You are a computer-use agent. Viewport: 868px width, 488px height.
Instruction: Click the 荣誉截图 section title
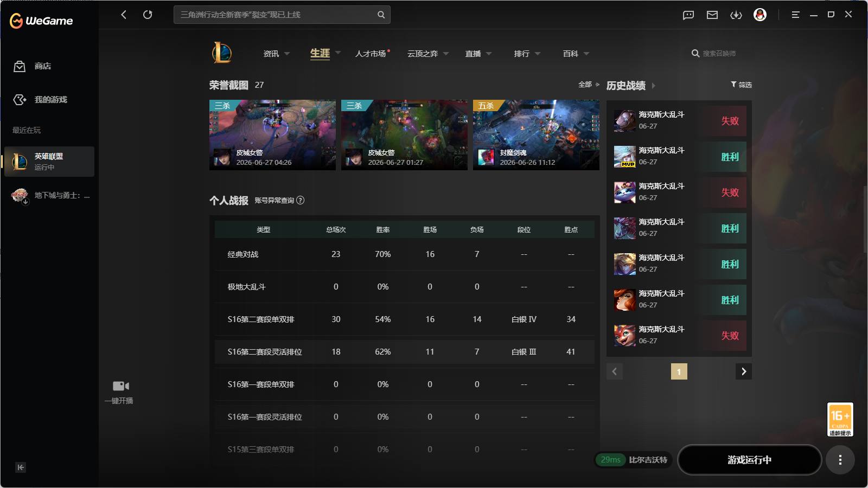click(x=229, y=85)
